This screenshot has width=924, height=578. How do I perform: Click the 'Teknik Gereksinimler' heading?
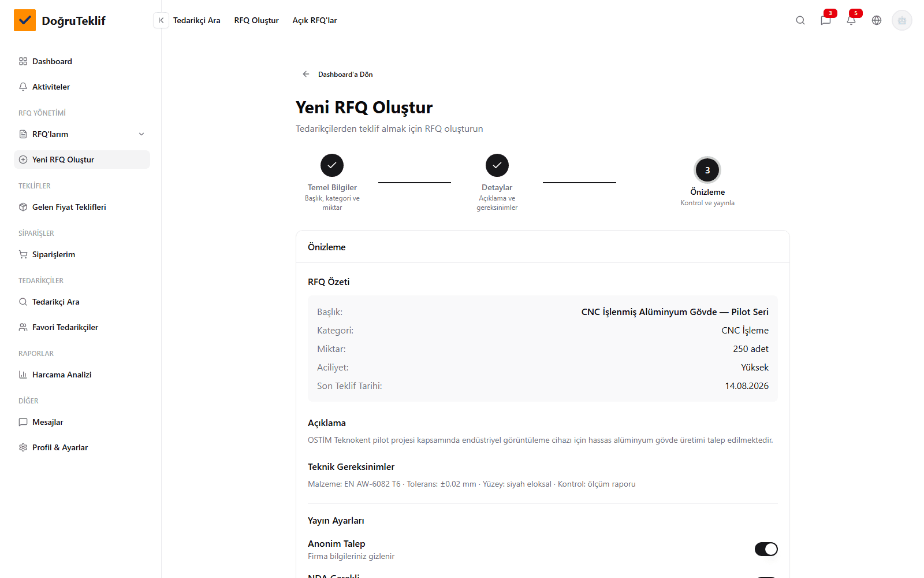pyautogui.click(x=351, y=466)
